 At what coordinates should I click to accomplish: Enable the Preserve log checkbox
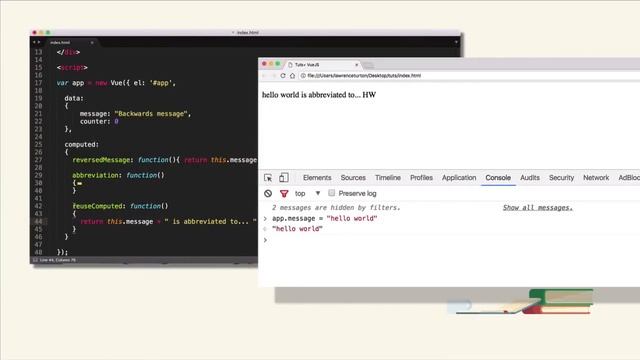331,193
